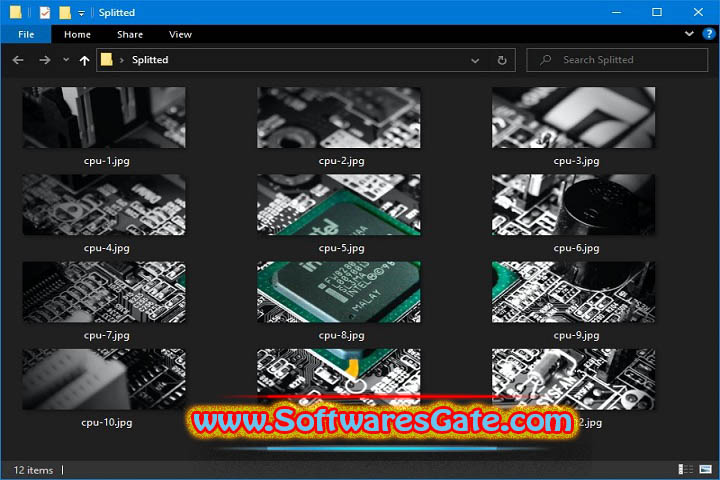Click the Forward navigation arrow

click(x=45, y=60)
